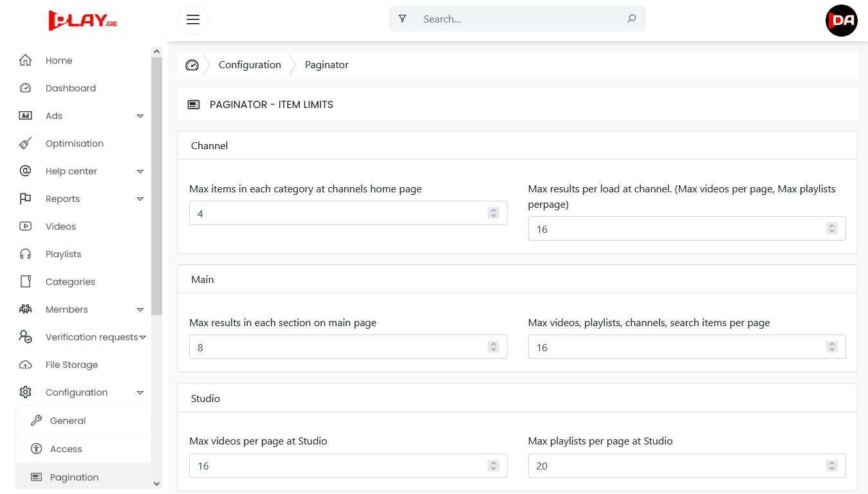Open File Storage cloud icon
The width and height of the screenshot is (868, 494).
(26, 365)
